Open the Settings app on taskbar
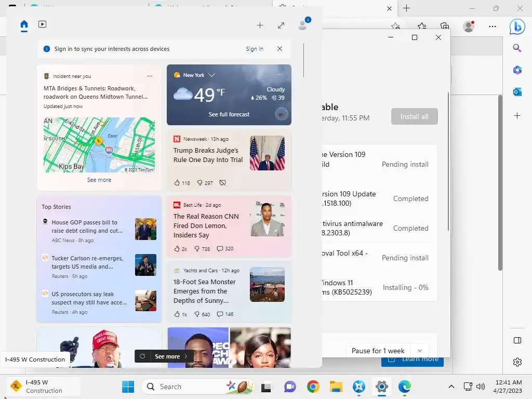Image resolution: width=532 pixels, height=399 pixels. click(382, 387)
